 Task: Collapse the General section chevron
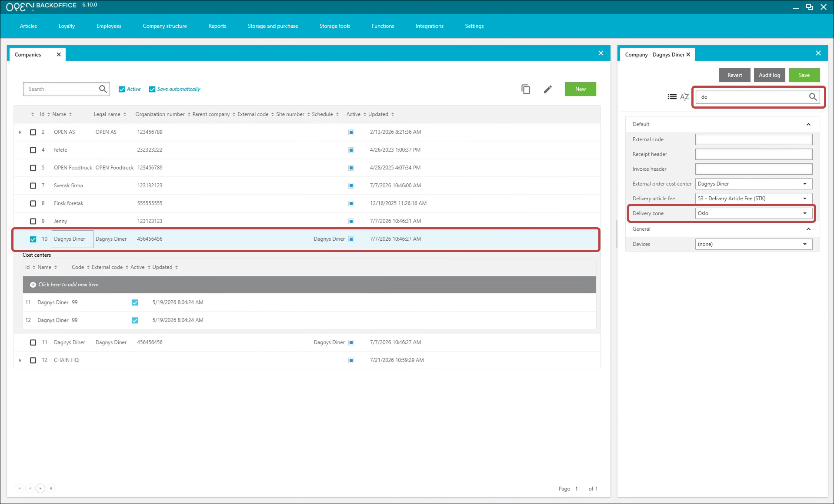point(808,229)
